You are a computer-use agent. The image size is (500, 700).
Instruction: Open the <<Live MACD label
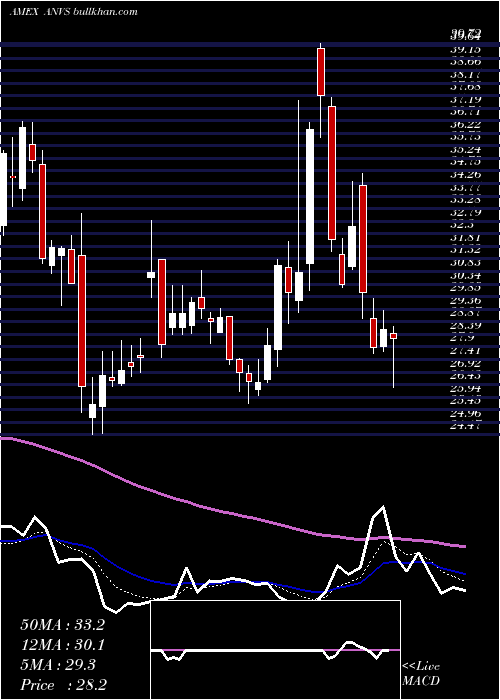point(421,674)
